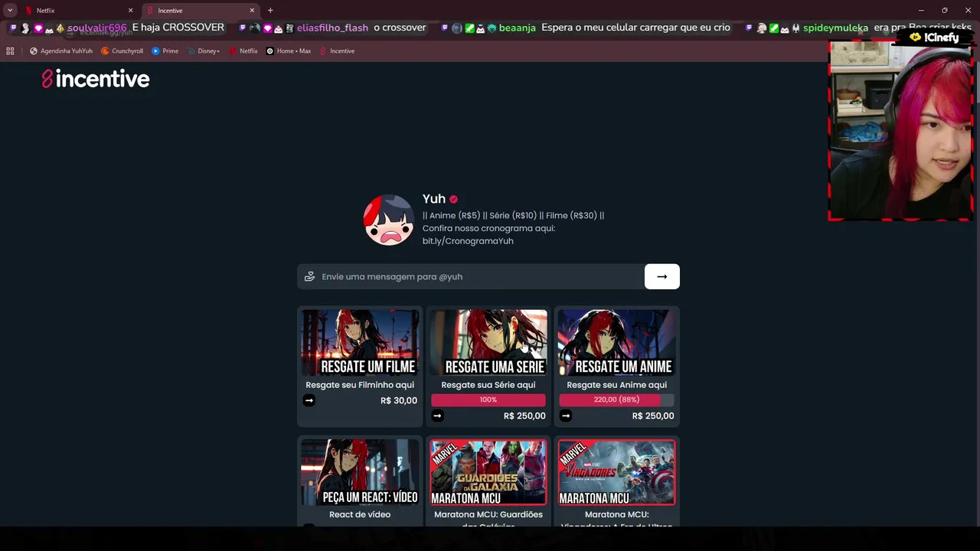Click the verified badge next to Yuh
This screenshot has height=551, width=980.
click(x=453, y=199)
